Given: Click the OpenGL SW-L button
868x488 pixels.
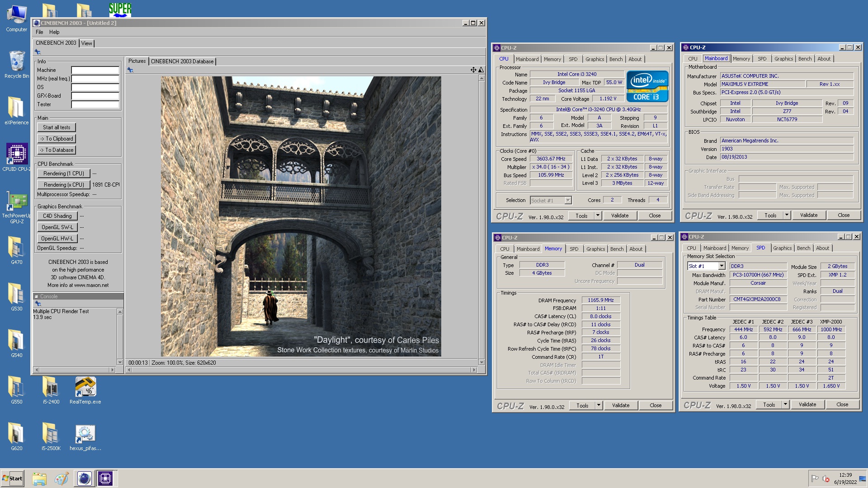Looking at the screenshot, I should [57, 227].
